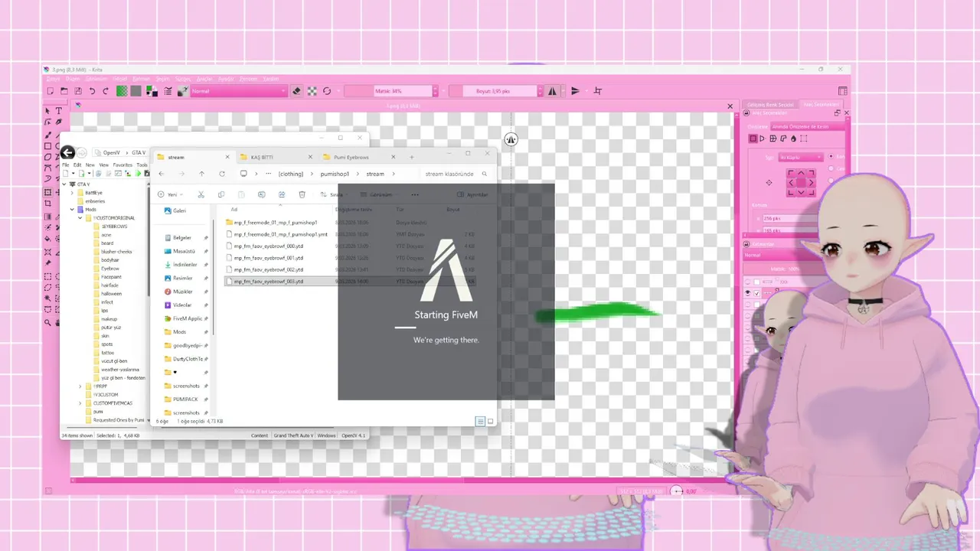The height and width of the screenshot is (551, 980).
Task: Toggle wrap around mode icon
Action: 598,91
